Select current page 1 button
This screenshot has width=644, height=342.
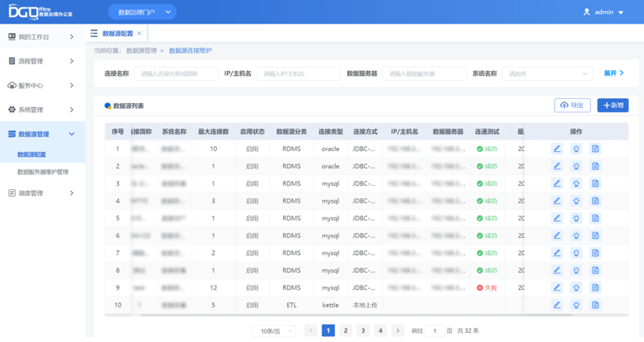(328, 330)
